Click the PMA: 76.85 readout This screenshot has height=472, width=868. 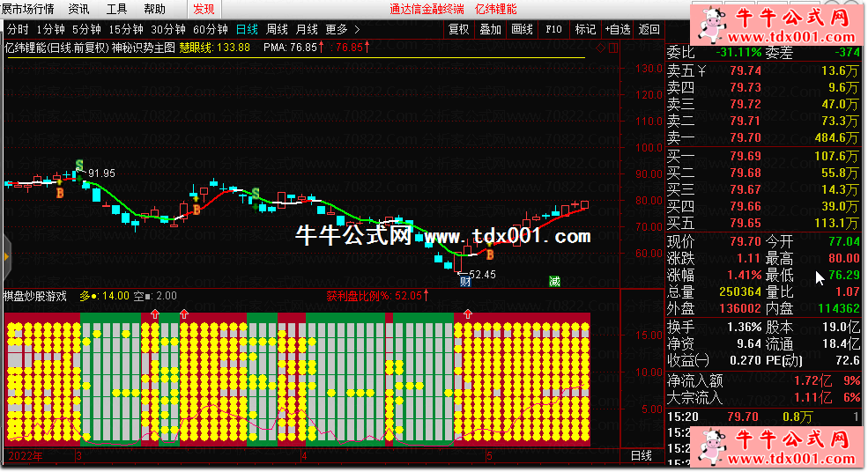coord(290,48)
